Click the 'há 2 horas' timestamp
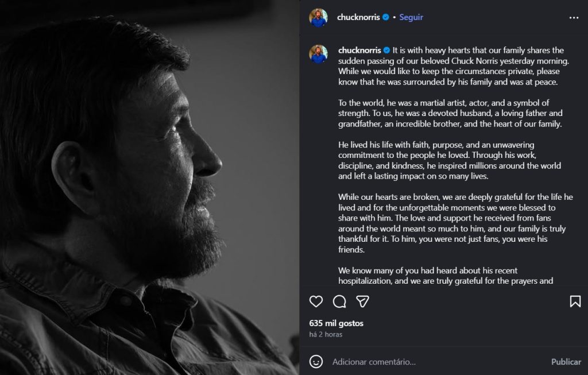The height and width of the screenshot is (375, 588). (326, 334)
